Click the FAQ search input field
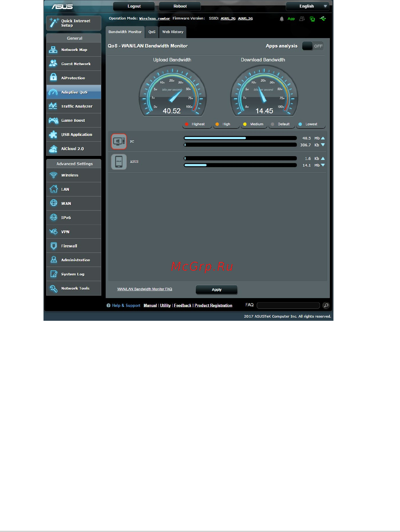This screenshot has height=532, width=400. point(288,305)
